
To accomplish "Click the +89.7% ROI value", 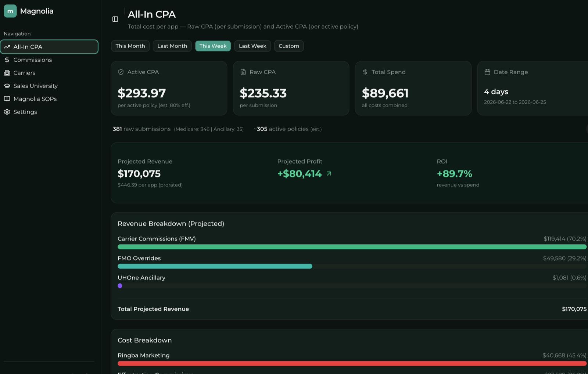I will click(x=454, y=173).
